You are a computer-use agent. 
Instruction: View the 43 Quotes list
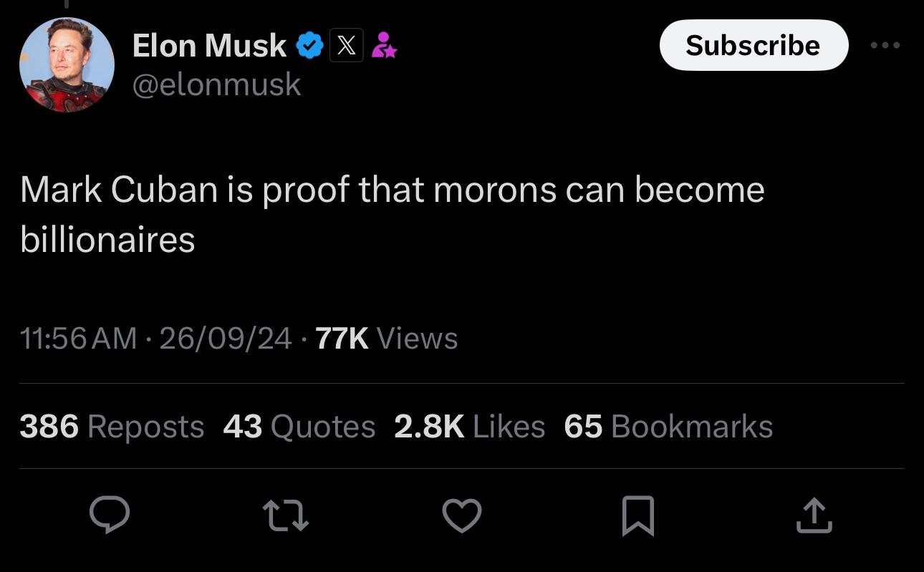click(x=299, y=427)
